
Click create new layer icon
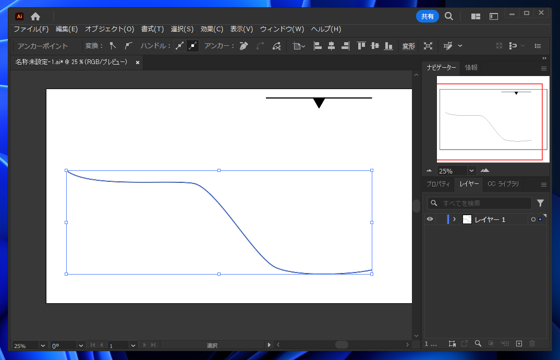point(519,344)
